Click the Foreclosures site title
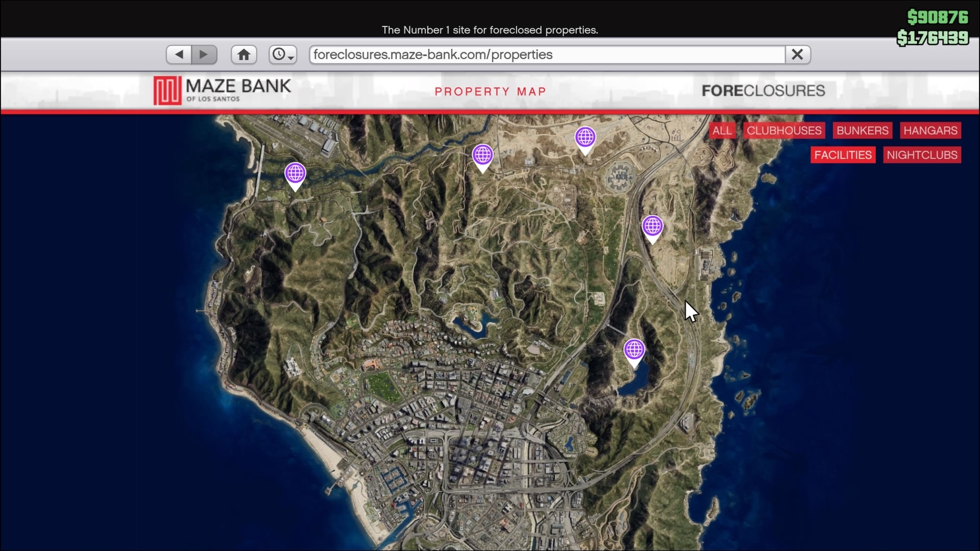 tap(763, 91)
